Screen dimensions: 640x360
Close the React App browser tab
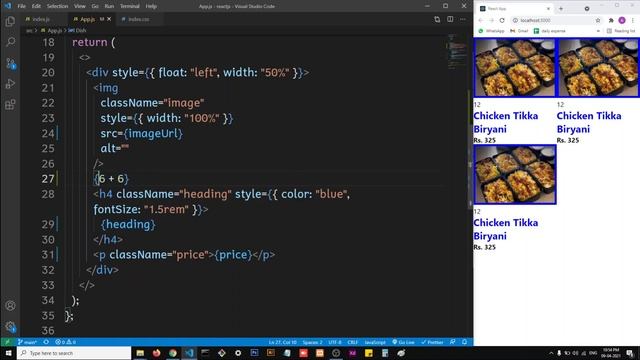click(548, 9)
